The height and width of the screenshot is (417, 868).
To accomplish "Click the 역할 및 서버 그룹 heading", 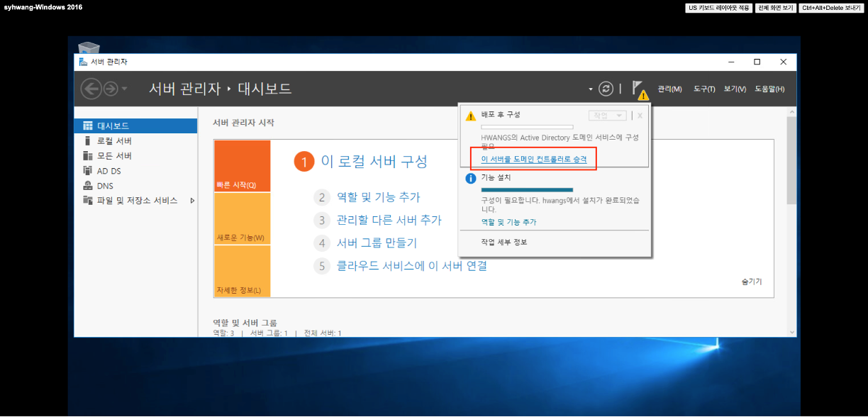I will click(x=245, y=323).
